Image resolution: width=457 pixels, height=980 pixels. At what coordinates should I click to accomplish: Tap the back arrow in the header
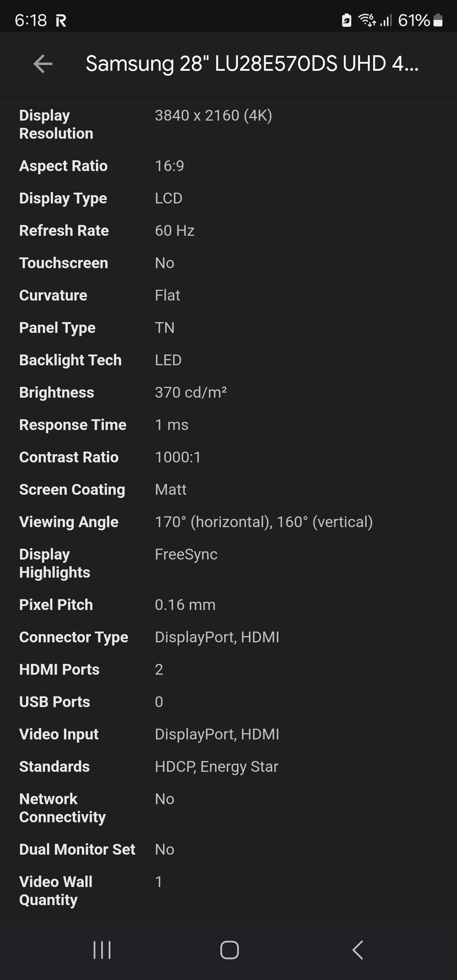point(43,64)
